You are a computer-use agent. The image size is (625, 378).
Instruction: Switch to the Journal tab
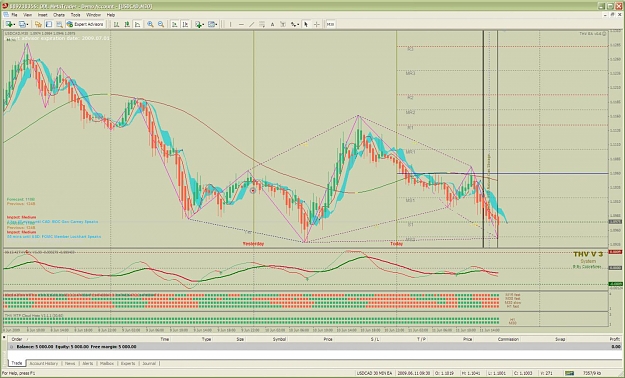[x=149, y=363]
